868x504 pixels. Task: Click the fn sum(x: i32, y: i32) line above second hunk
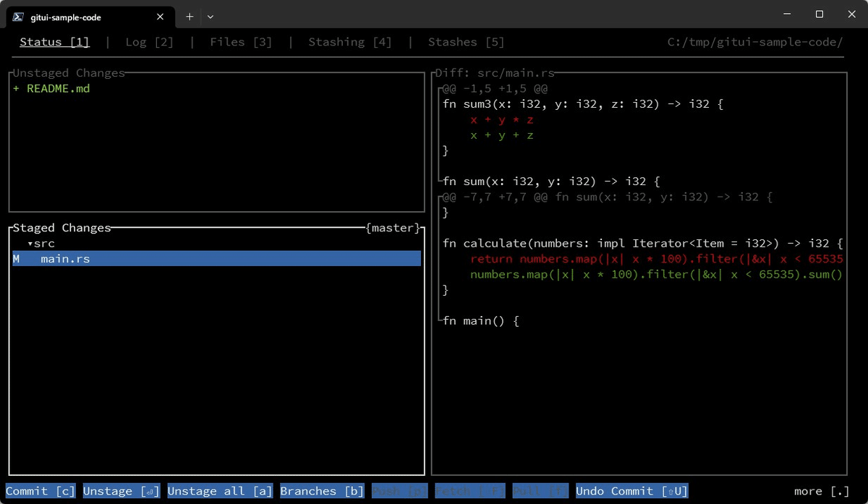point(551,181)
